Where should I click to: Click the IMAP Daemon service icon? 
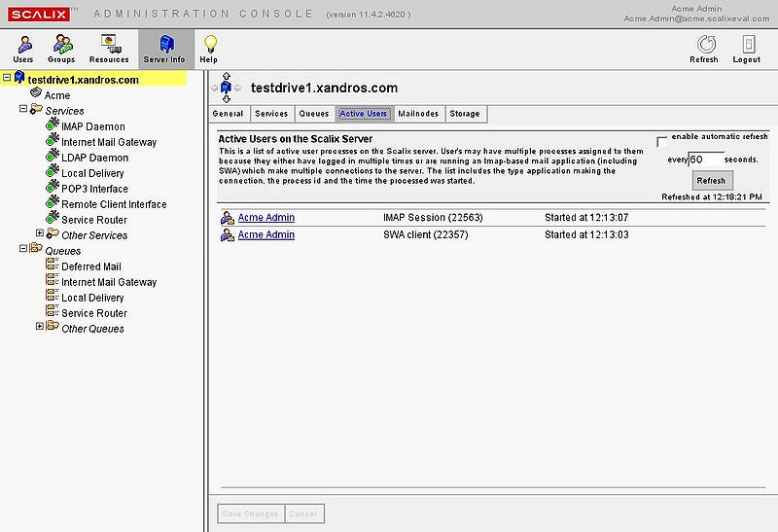53,126
